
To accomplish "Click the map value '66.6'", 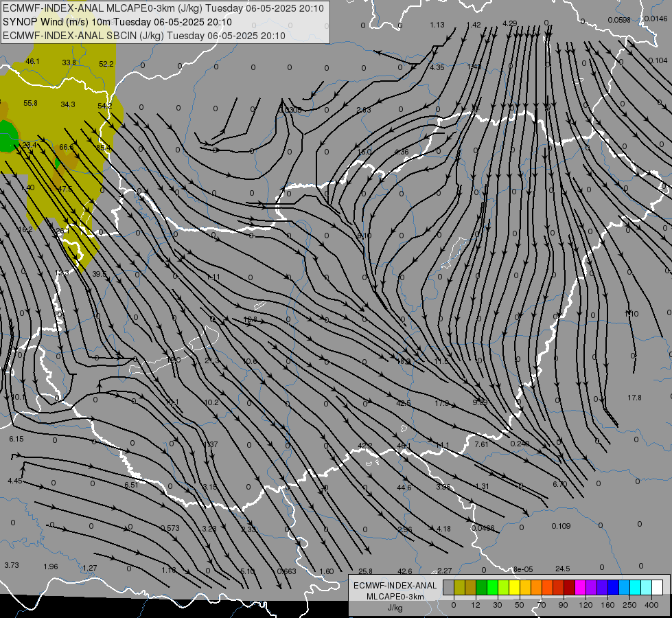I will [67, 147].
